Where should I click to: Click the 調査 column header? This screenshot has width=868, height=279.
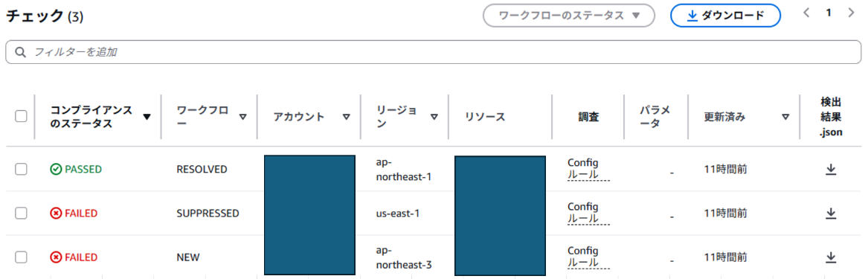tap(588, 117)
